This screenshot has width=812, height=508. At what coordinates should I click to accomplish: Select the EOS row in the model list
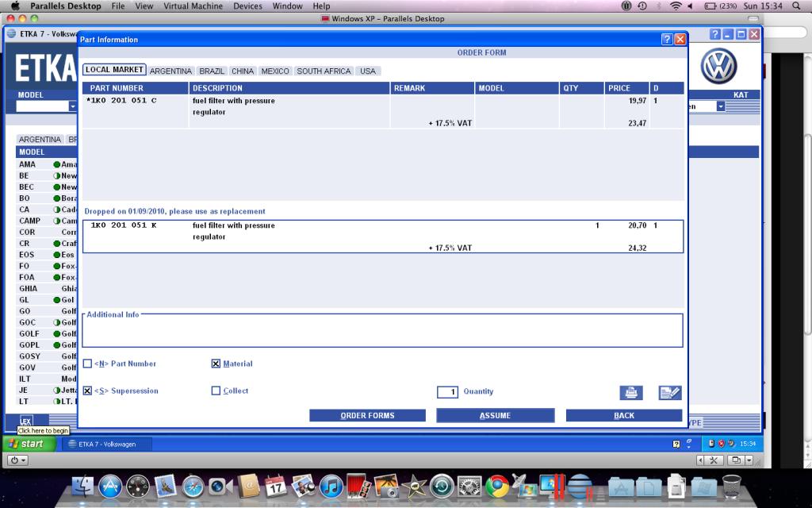tap(48, 255)
